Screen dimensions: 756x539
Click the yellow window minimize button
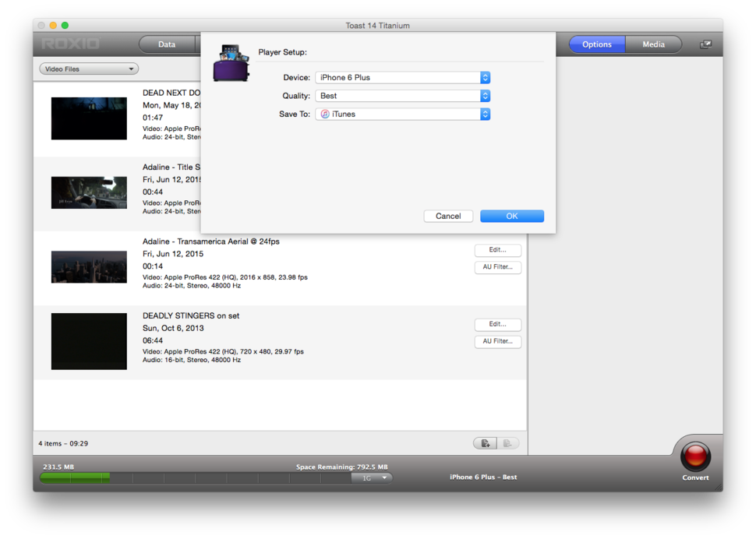[x=53, y=26]
